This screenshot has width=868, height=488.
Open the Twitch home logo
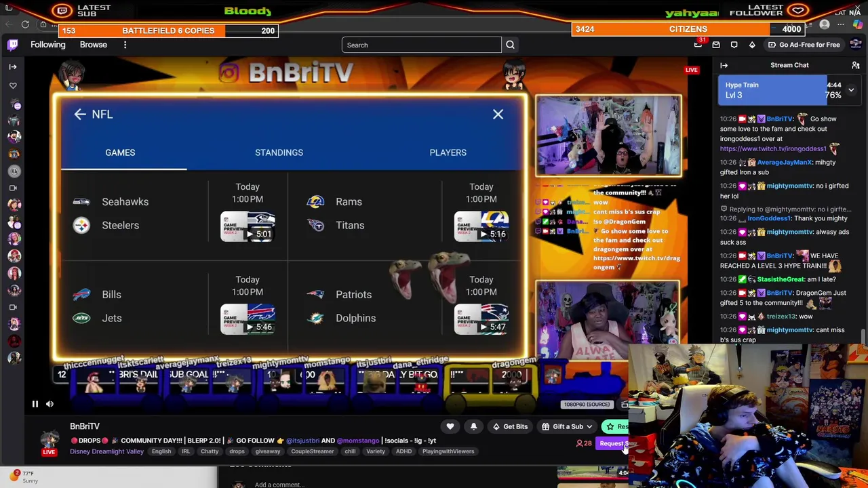(13, 45)
